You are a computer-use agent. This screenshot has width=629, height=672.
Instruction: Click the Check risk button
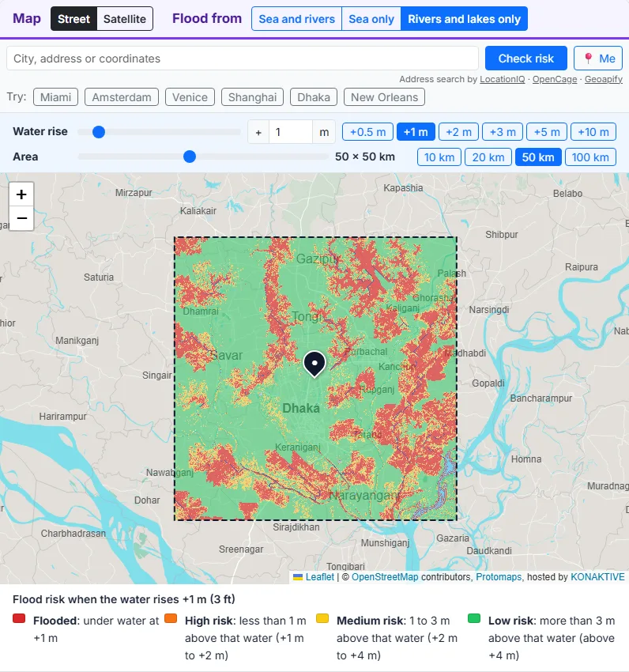tap(525, 59)
